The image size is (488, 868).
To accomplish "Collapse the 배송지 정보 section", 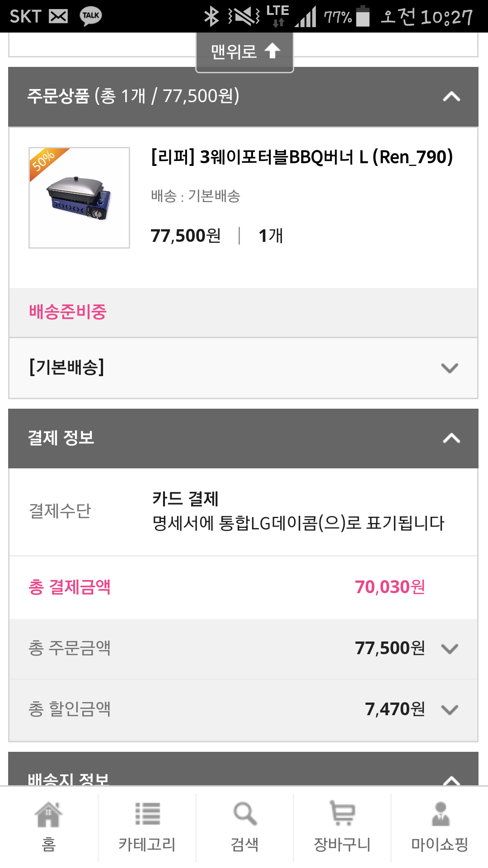I will 451,778.
